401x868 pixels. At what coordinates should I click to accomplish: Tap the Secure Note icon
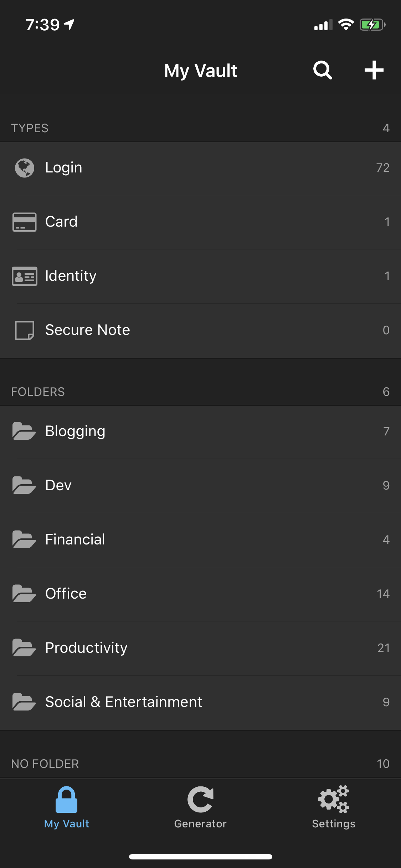click(x=25, y=330)
